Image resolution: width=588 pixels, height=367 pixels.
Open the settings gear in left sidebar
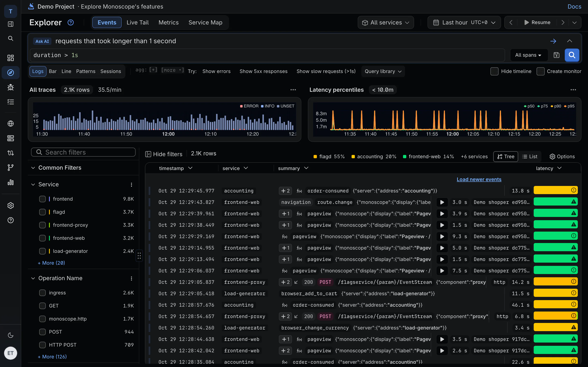tap(10, 206)
